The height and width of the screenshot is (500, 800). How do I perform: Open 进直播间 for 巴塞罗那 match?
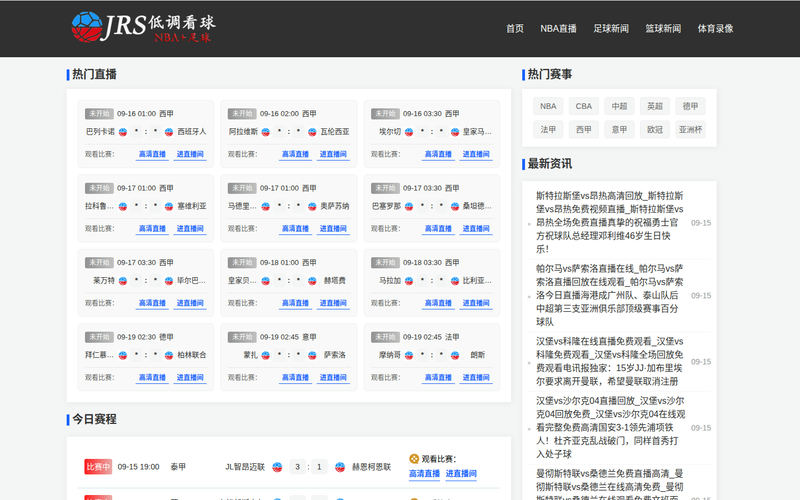click(476, 229)
